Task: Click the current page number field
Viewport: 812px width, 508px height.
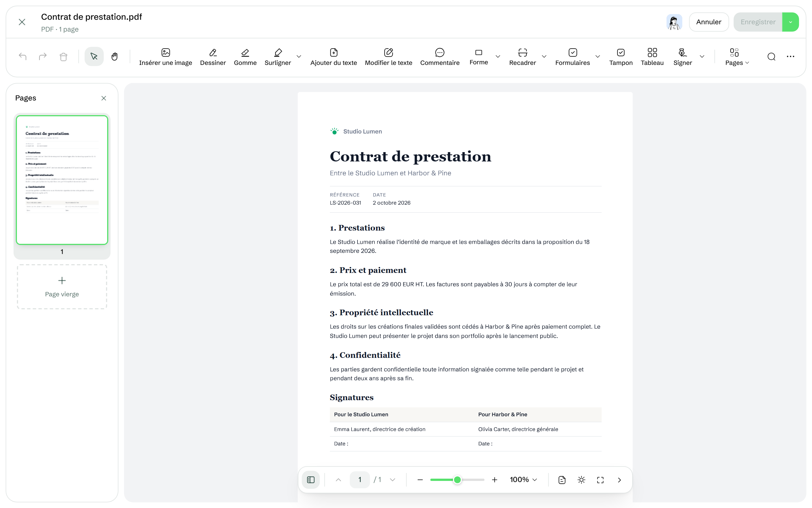Action: point(360,479)
